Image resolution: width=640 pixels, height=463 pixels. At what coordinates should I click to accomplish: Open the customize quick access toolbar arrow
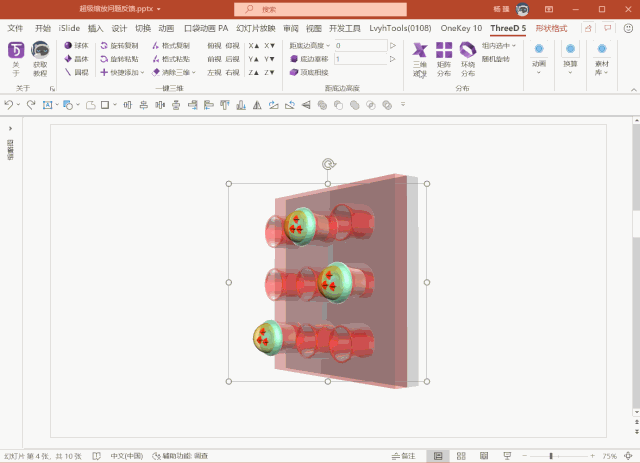point(403,105)
